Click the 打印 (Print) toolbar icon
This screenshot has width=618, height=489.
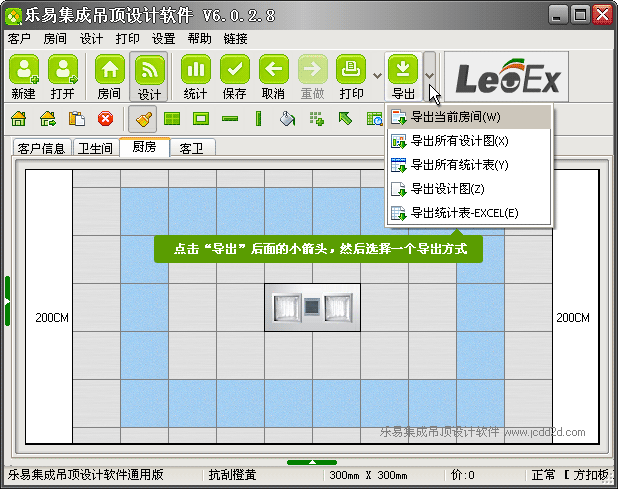(x=351, y=69)
